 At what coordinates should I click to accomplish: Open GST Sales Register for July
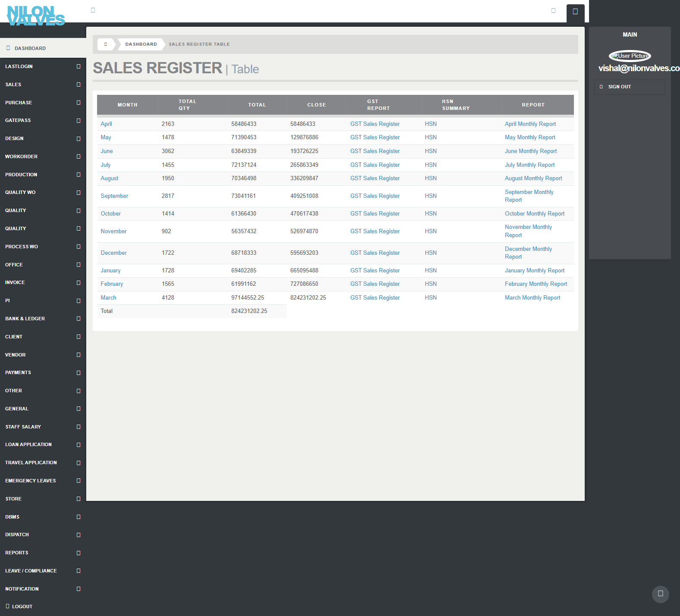click(375, 165)
